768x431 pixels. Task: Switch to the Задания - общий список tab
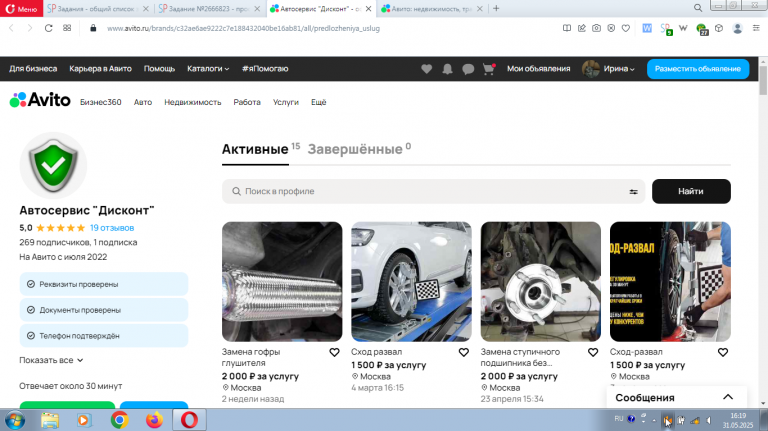[x=98, y=9]
